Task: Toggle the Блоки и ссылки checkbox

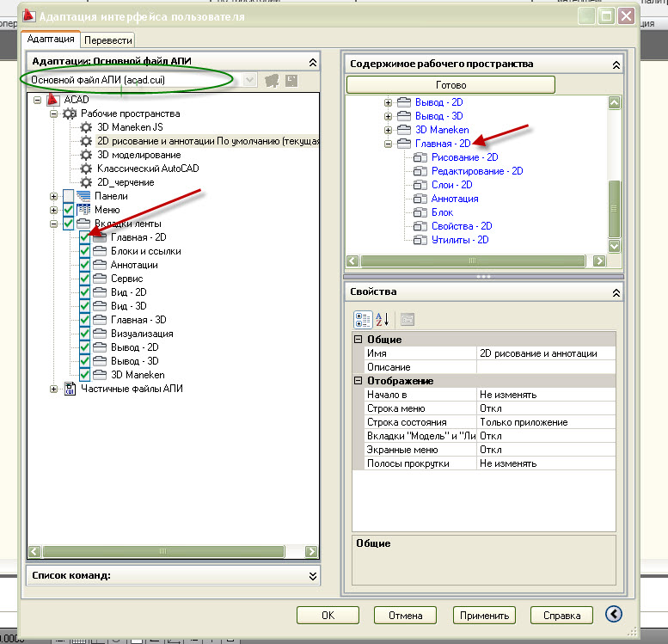Action: pos(85,251)
